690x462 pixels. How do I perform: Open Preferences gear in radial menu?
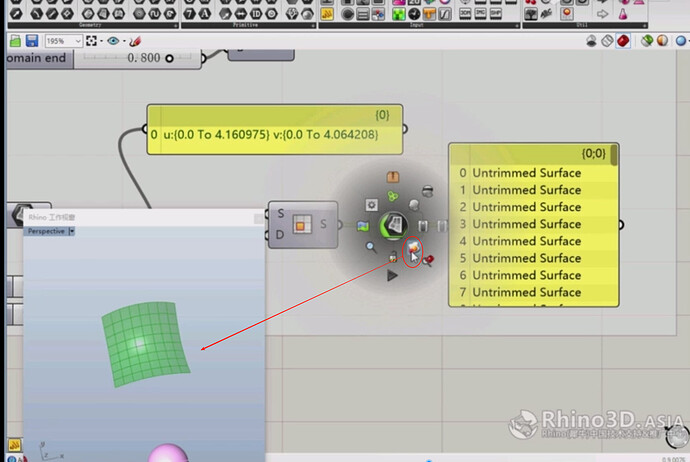[x=371, y=205]
